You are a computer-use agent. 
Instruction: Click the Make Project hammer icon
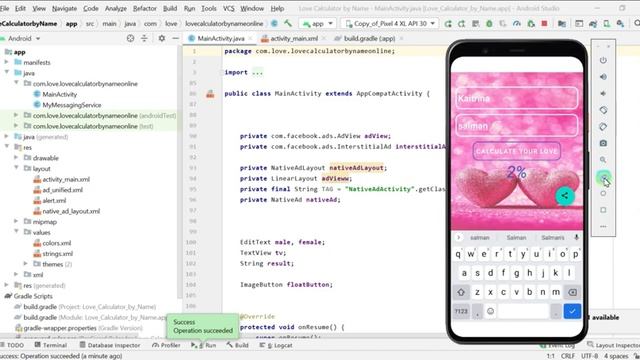pos(288,24)
